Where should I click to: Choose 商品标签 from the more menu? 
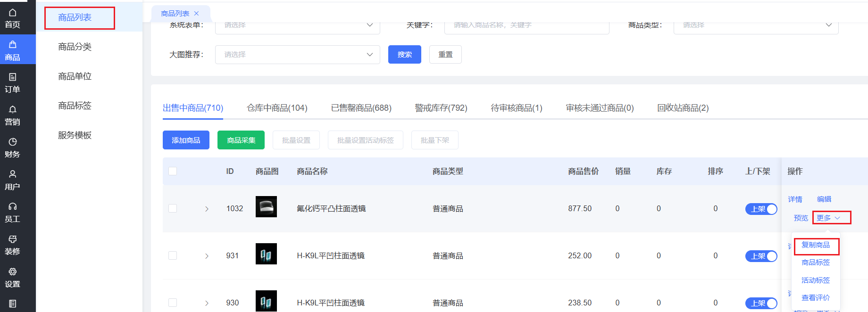tap(816, 263)
